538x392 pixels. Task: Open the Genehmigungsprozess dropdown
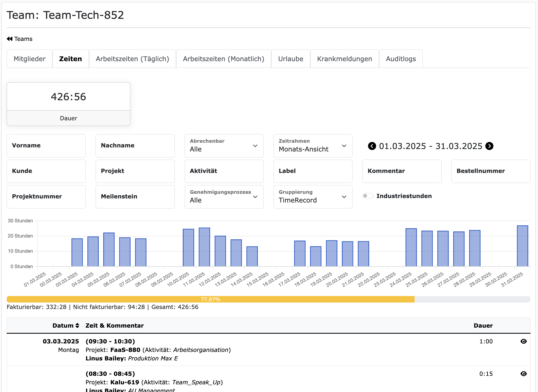224,197
